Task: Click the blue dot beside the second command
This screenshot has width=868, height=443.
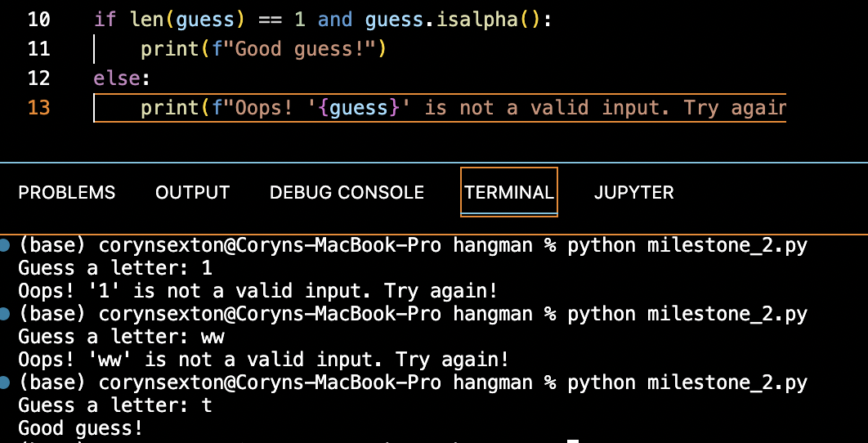Action: click(4, 314)
